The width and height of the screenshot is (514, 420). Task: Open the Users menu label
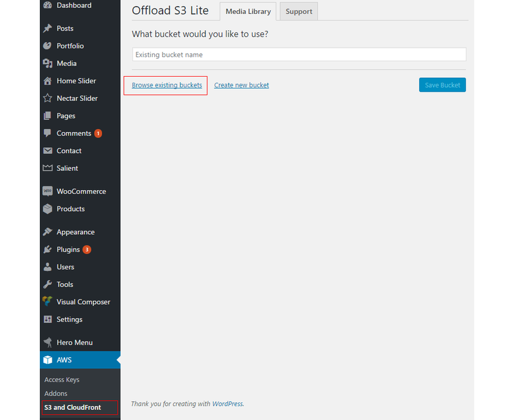click(x=65, y=267)
